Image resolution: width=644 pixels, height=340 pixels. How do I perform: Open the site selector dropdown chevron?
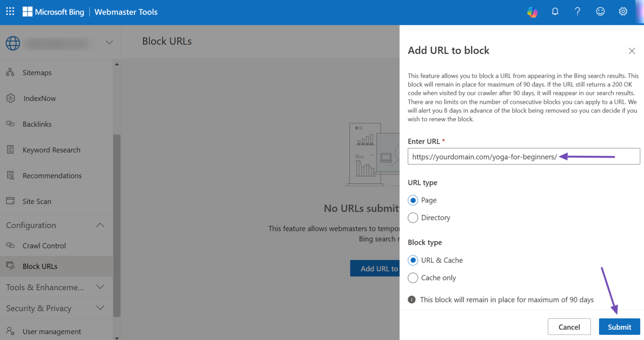click(109, 43)
